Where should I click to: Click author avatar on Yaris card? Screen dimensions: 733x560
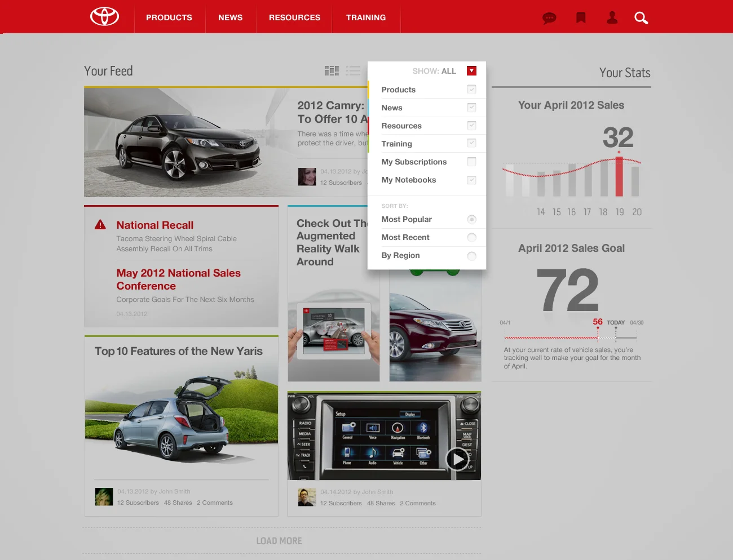pyautogui.click(x=104, y=497)
